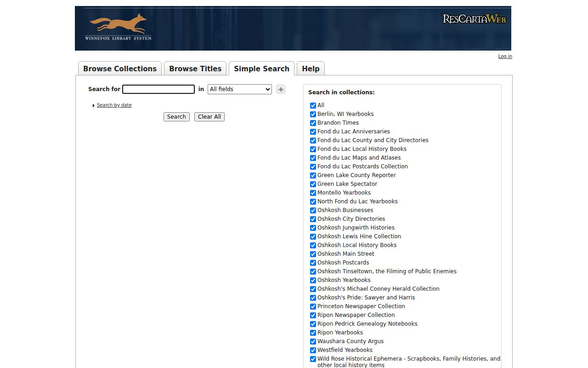
Task: Click the Winnefox Library System fox logo
Action: [x=118, y=28]
